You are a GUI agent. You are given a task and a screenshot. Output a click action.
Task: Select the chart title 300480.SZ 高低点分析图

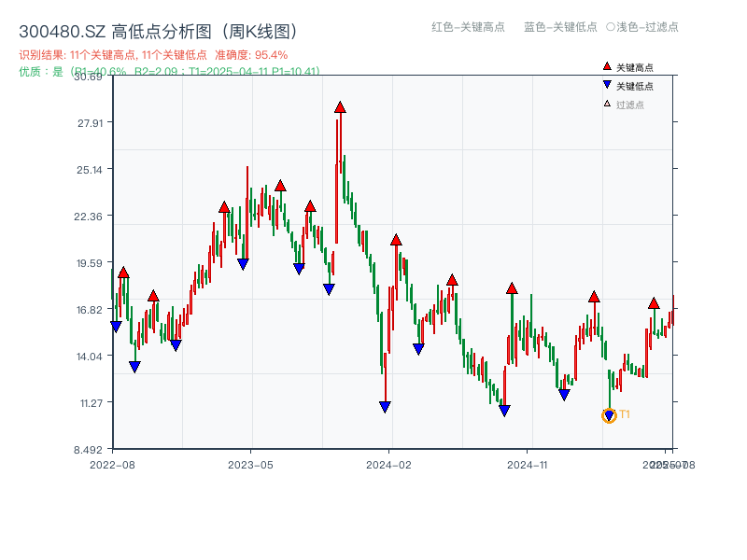159,29
